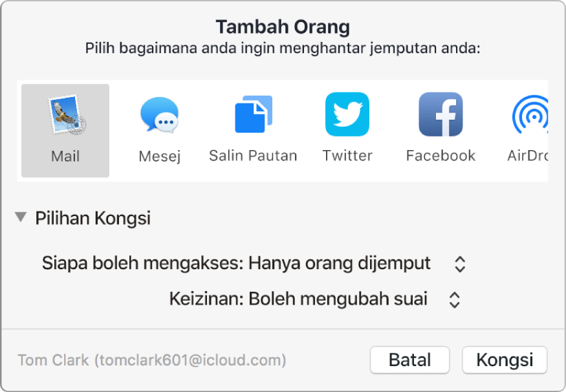Image resolution: width=566 pixels, height=392 pixels.
Task: Select the Mail sharing option
Action: pyautogui.click(x=65, y=131)
